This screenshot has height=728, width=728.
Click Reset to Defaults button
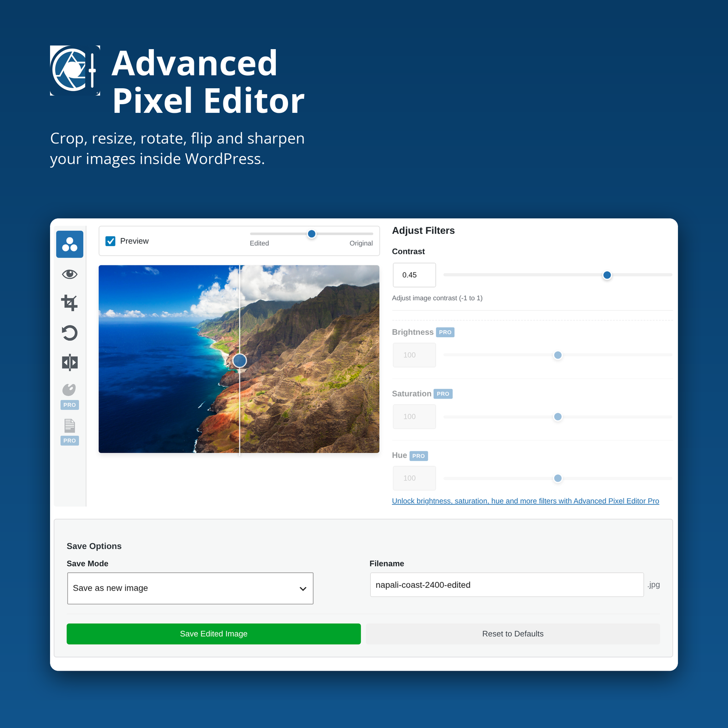[x=513, y=634]
